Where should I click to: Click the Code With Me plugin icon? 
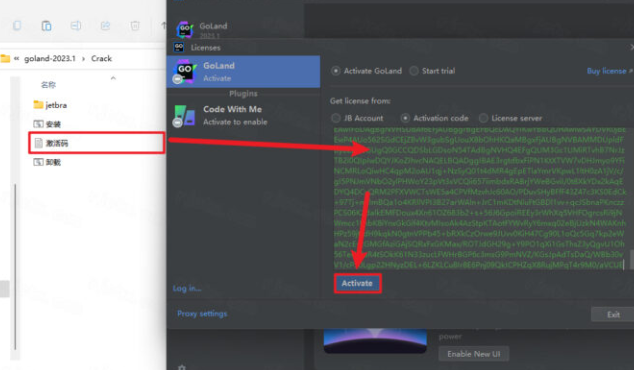click(184, 116)
